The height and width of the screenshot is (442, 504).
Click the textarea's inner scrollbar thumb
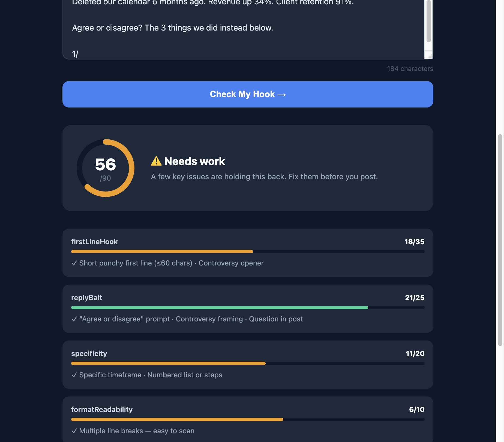[429, 21]
